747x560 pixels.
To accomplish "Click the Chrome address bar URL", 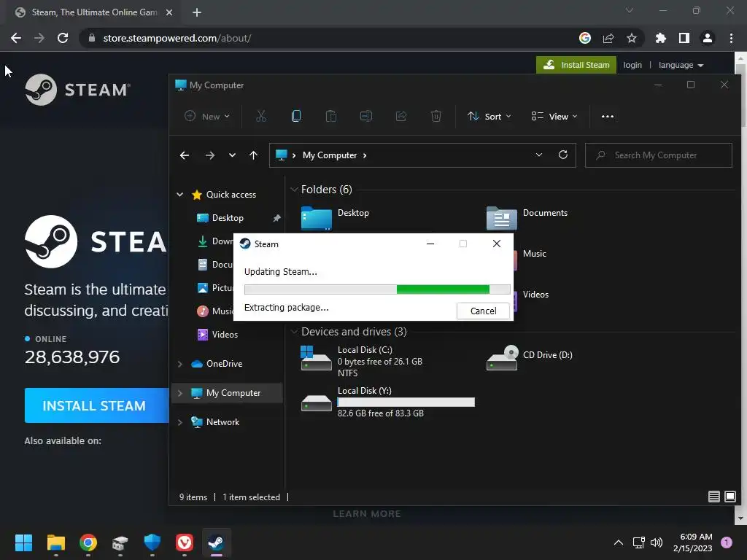I will coord(177,38).
